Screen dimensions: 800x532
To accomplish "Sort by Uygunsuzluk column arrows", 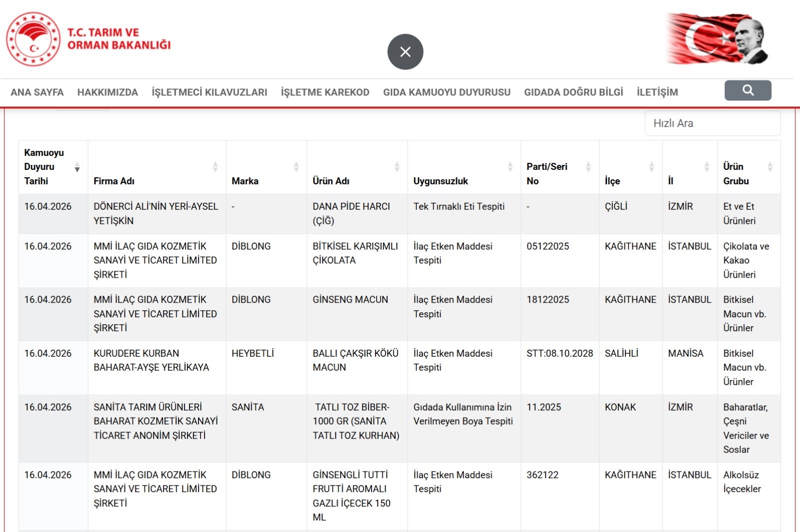I will pos(510,167).
